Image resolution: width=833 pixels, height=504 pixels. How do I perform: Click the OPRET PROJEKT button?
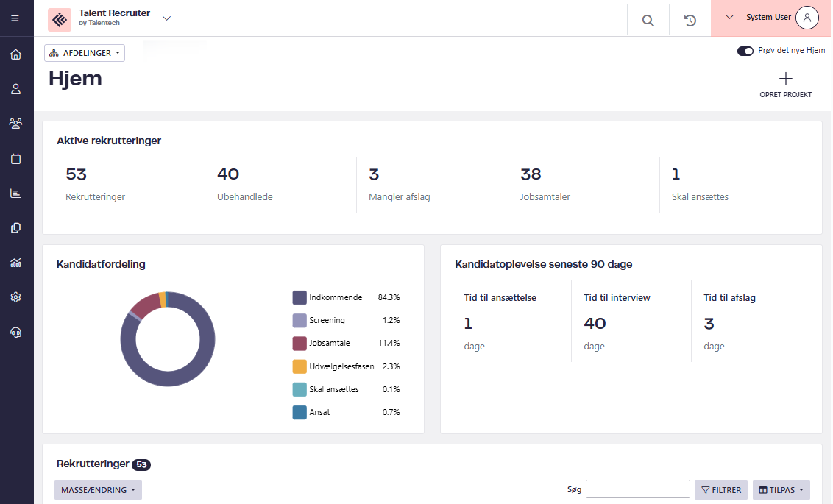pyautogui.click(x=785, y=86)
